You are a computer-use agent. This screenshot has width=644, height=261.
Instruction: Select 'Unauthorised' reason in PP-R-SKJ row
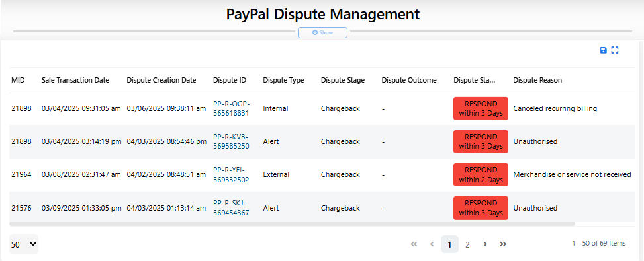click(535, 208)
